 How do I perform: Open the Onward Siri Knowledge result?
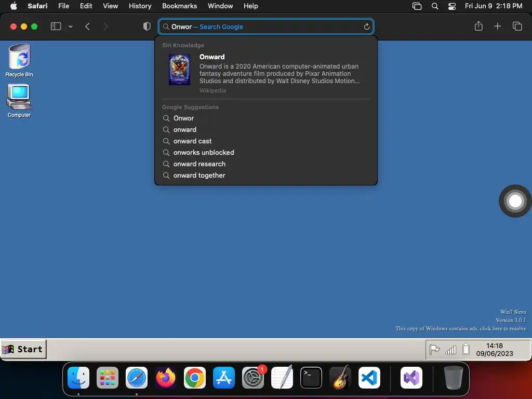[x=266, y=73]
